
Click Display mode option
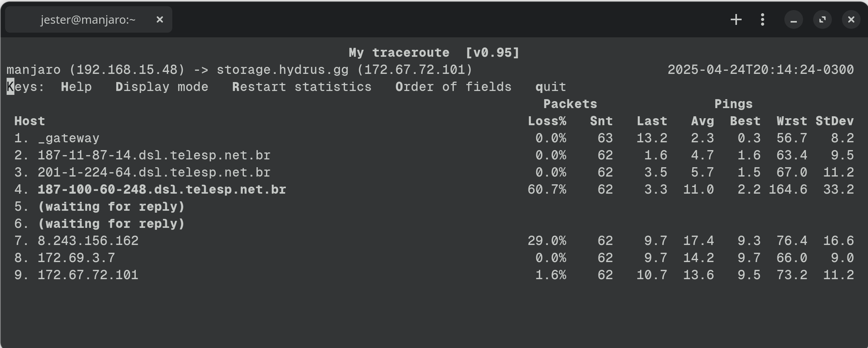pyautogui.click(x=162, y=87)
